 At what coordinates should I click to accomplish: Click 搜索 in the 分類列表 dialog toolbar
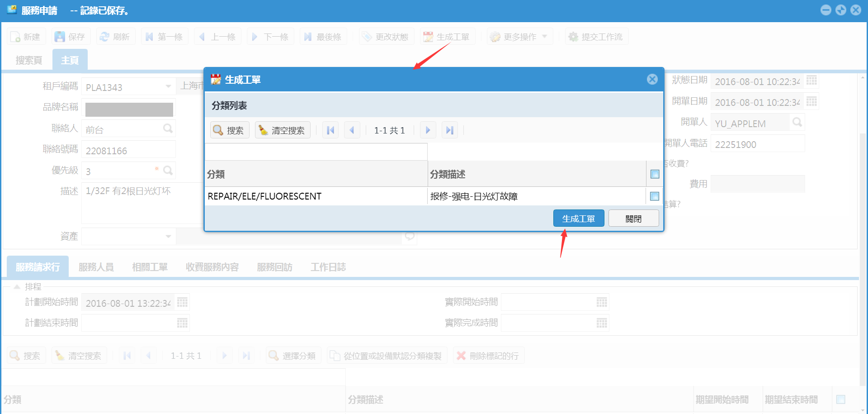pyautogui.click(x=230, y=130)
